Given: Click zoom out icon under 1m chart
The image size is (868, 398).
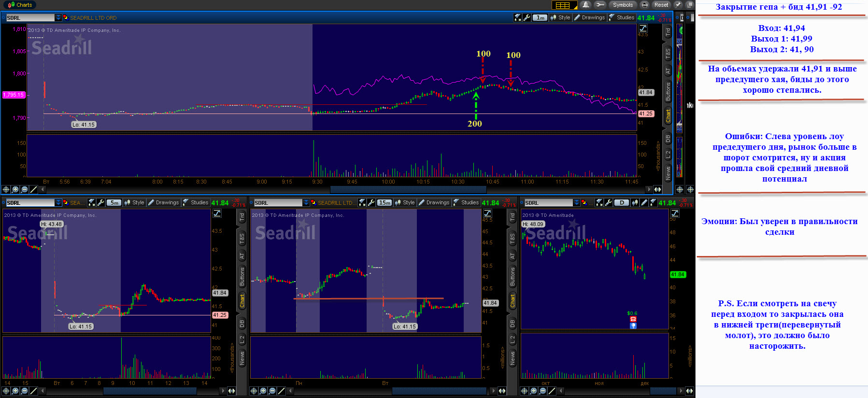Looking at the screenshot, I should point(24,189).
